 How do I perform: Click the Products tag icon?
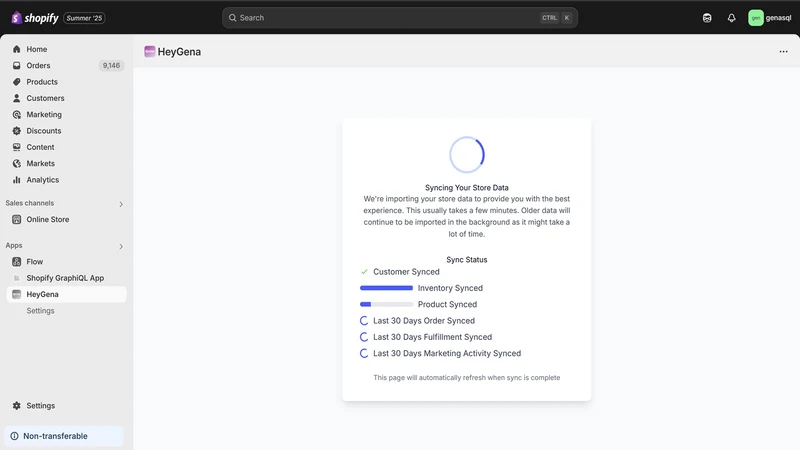tap(16, 82)
